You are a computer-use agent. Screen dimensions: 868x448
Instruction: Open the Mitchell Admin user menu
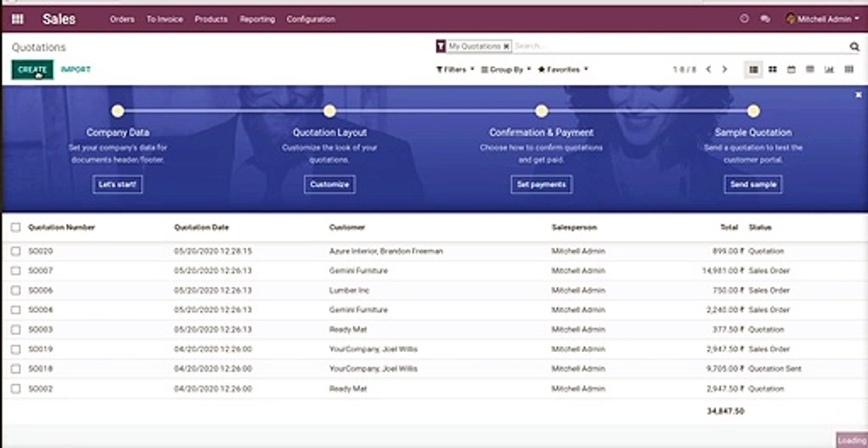823,19
